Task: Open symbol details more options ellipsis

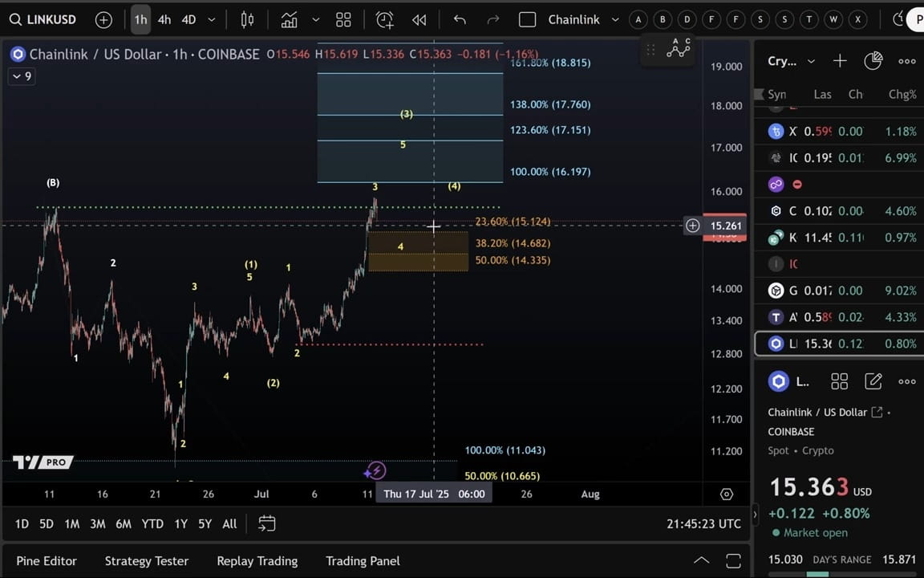Action: [907, 381]
